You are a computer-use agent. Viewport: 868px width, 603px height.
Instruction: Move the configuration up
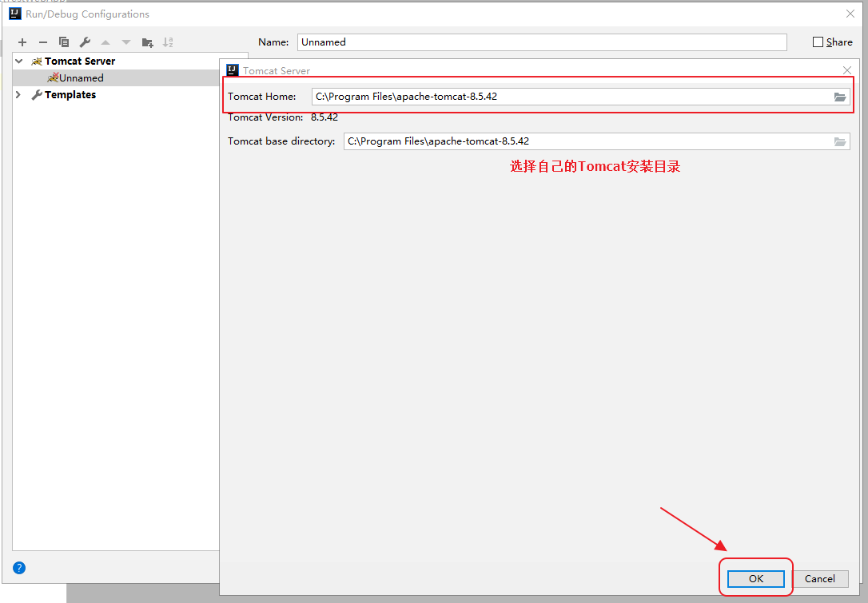pyautogui.click(x=106, y=42)
